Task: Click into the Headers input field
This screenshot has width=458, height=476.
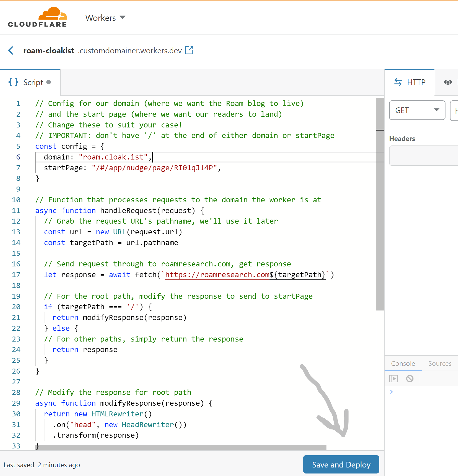Action: (423, 155)
